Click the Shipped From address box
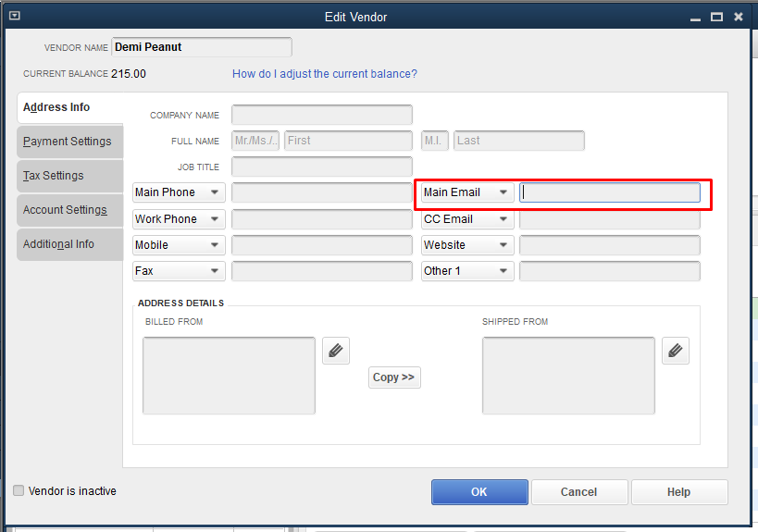Image resolution: width=758 pixels, height=532 pixels. (x=568, y=376)
